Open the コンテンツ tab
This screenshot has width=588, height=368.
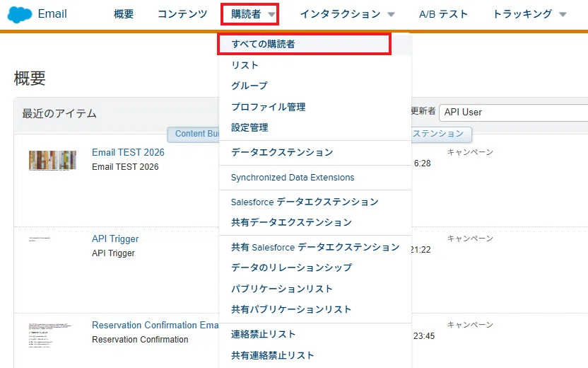click(x=182, y=14)
